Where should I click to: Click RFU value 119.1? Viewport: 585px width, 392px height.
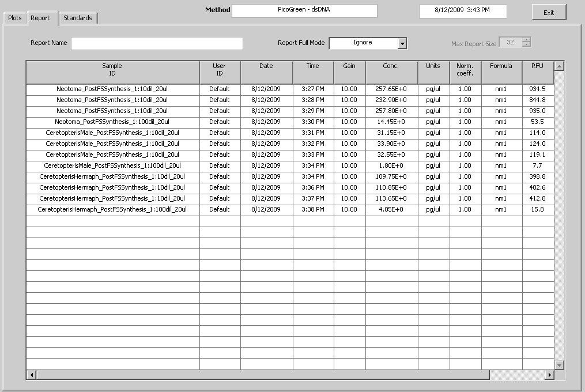(538, 155)
